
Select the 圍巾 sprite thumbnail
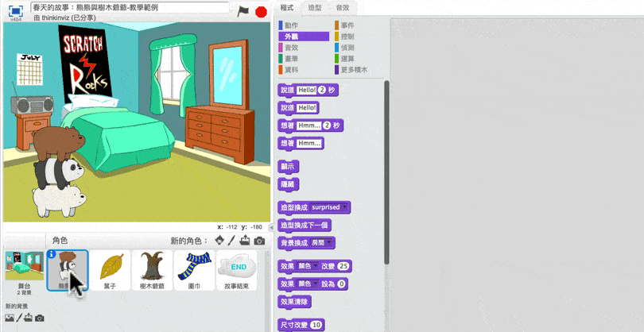(194, 270)
